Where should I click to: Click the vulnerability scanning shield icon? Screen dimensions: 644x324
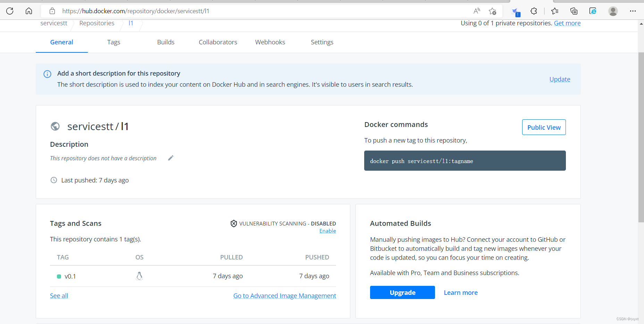point(234,223)
